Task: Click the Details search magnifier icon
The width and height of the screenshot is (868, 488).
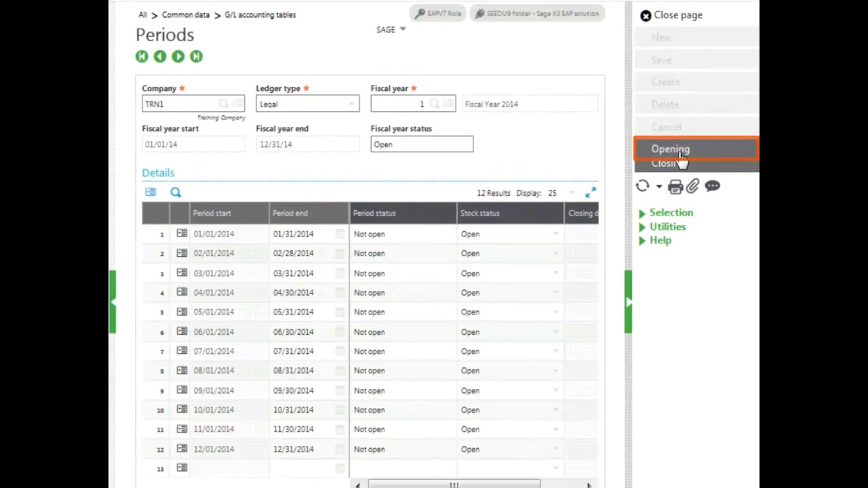Action: (x=176, y=193)
